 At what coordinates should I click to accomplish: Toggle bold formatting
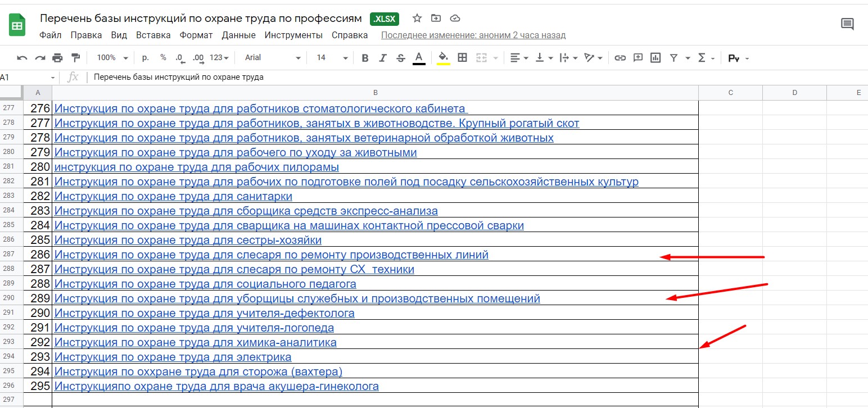click(365, 58)
